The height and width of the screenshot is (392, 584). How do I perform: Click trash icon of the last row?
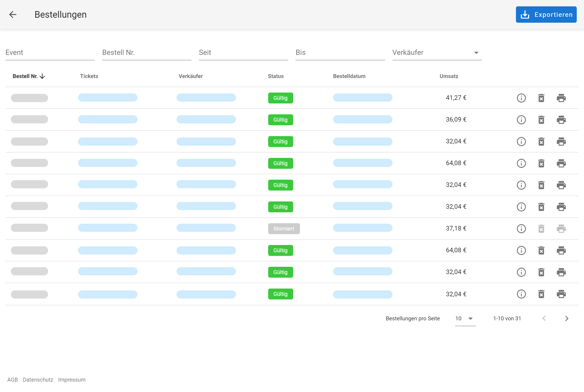[541, 294]
